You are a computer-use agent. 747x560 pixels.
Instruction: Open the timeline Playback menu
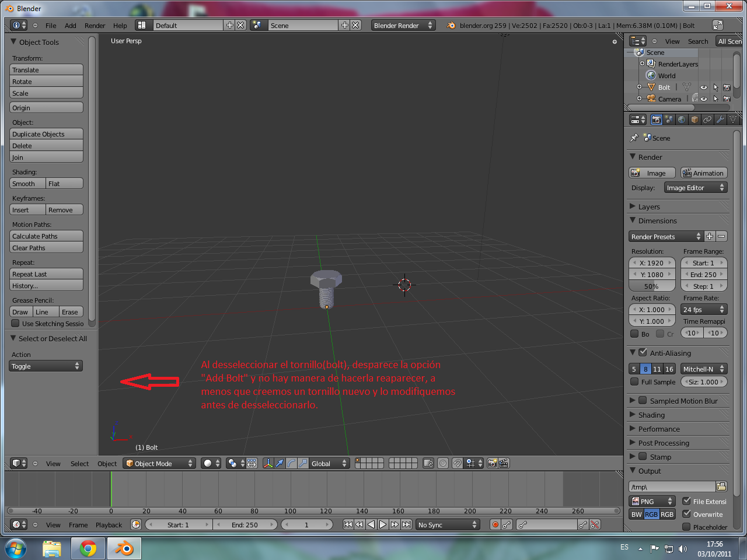(109, 525)
